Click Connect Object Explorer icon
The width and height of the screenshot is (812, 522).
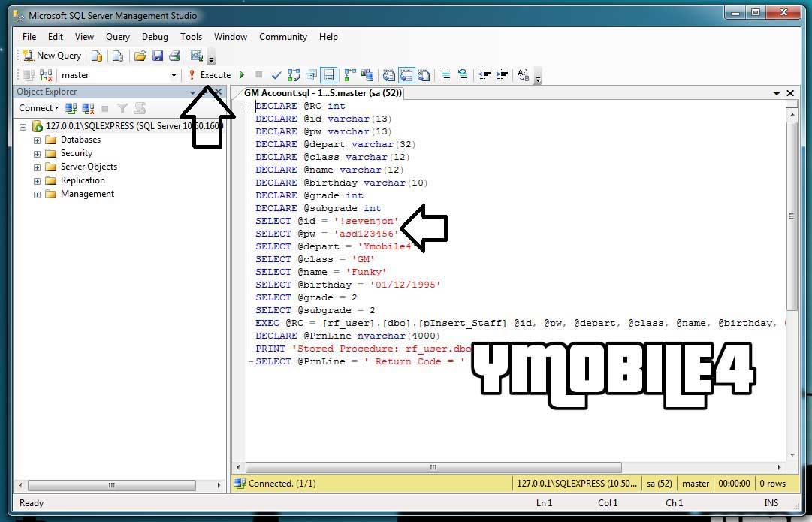71,108
